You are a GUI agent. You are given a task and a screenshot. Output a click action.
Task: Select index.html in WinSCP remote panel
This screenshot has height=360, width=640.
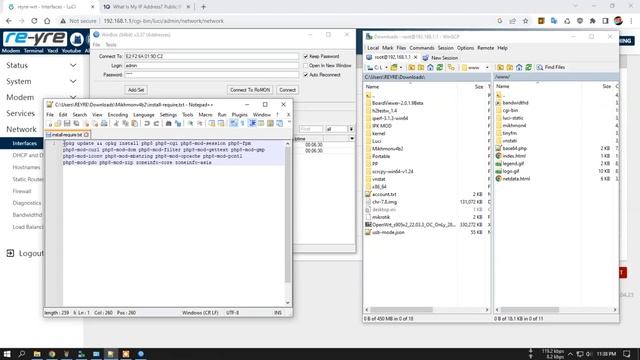[513, 156]
